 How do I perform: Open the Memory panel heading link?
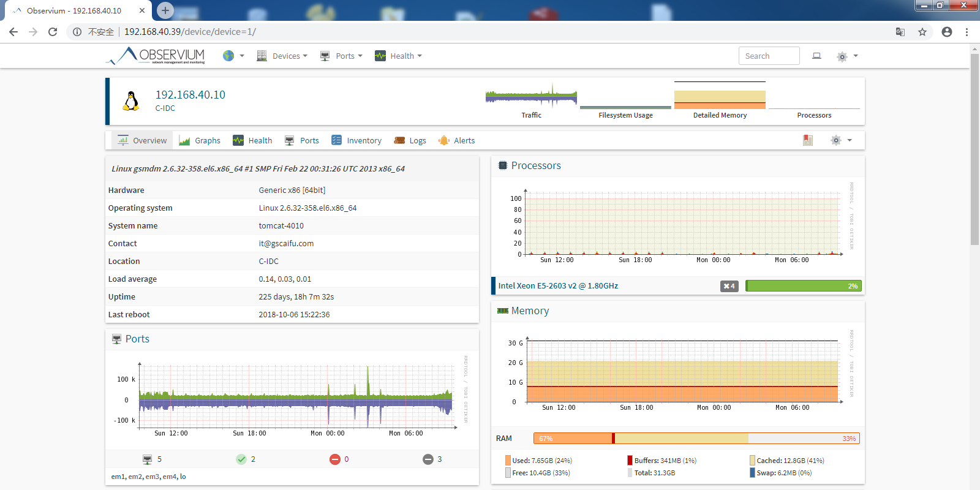coord(530,311)
